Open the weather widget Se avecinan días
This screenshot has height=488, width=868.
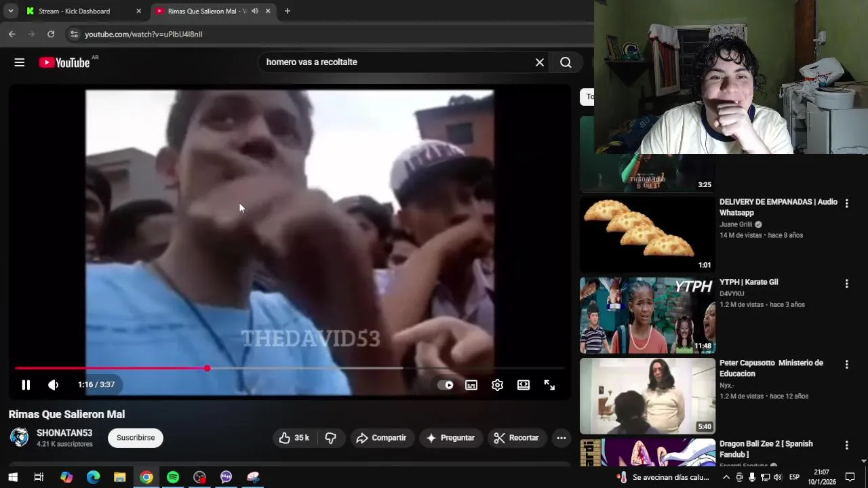(662, 477)
